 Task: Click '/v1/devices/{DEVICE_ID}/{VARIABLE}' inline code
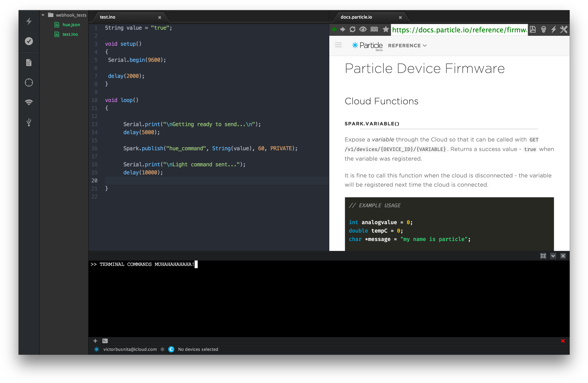click(x=395, y=149)
